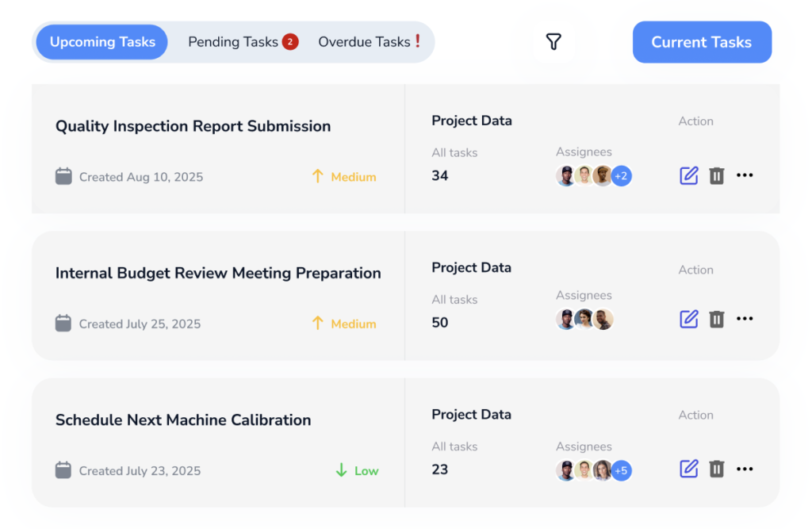Open more options for Internal Budget Review

click(x=745, y=319)
